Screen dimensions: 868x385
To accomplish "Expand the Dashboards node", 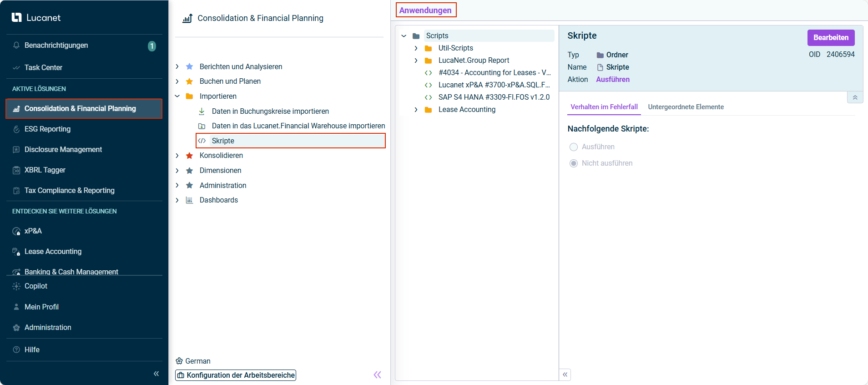I will pyautogui.click(x=177, y=200).
